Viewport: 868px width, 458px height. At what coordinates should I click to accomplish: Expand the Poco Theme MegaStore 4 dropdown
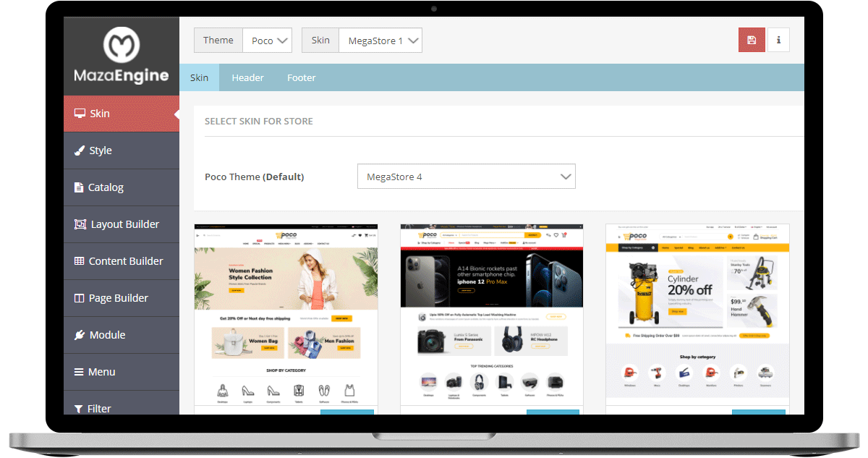pyautogui.click(x=467, y=177)
